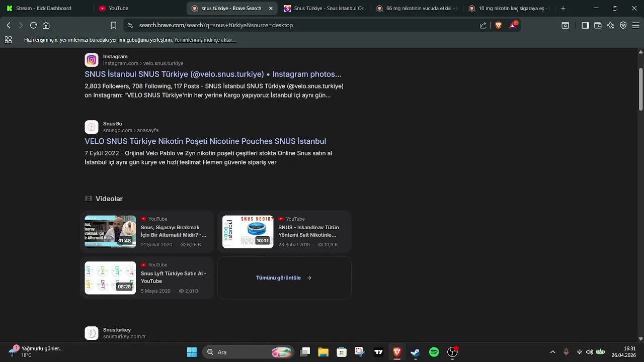
Task: Go back with the browser back arrow
Action: (x=9, y=25)
